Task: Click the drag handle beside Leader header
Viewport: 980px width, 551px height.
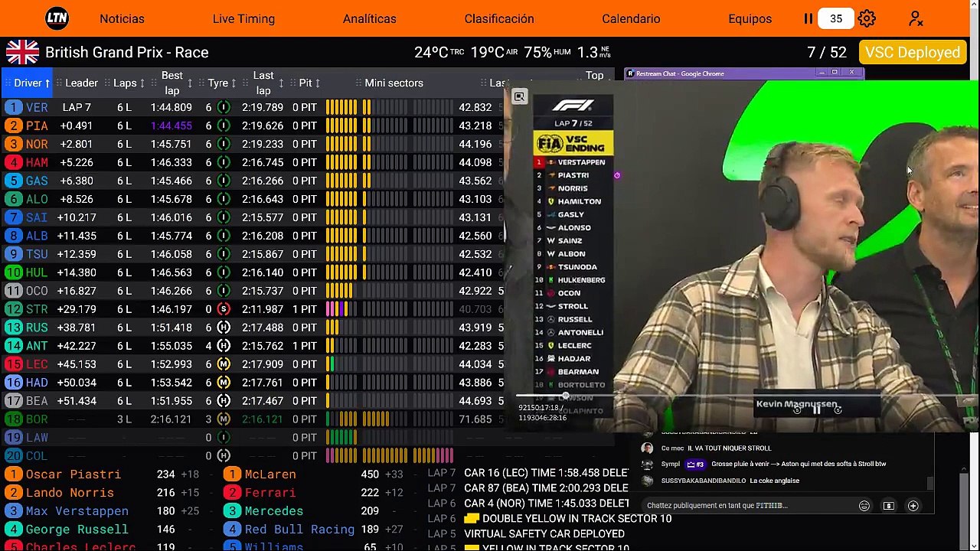Action: tap(58, 83)
